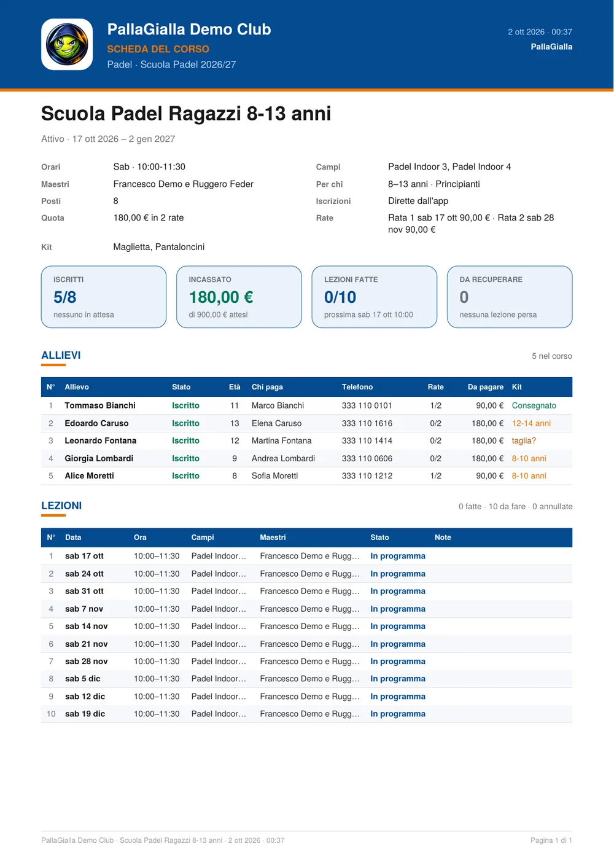614x868 pixels.
Task: Select the 'Dirette dall'app' enrollment value
Action: point(418,201)
